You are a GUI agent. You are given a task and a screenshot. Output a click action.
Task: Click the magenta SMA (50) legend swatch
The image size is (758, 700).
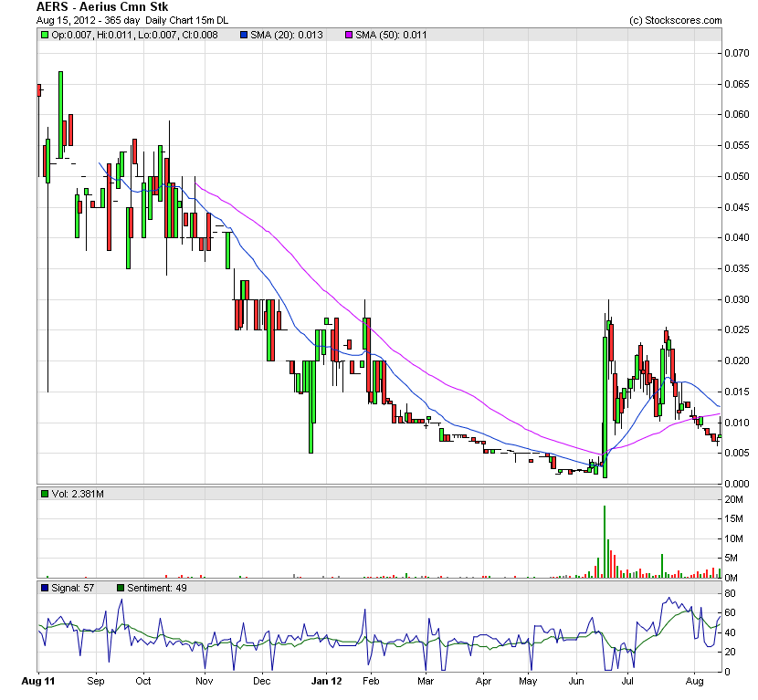coord(349,35)
